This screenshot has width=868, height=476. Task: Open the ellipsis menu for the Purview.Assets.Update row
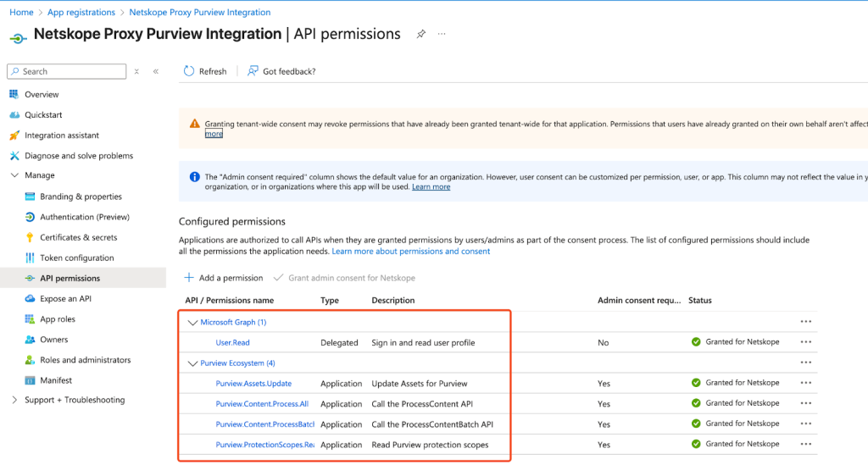coord(805,383)
